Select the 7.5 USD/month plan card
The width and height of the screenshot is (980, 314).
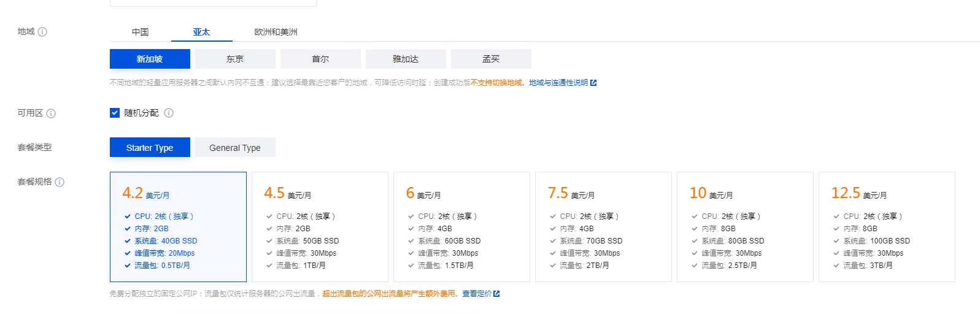pos(603,227)
